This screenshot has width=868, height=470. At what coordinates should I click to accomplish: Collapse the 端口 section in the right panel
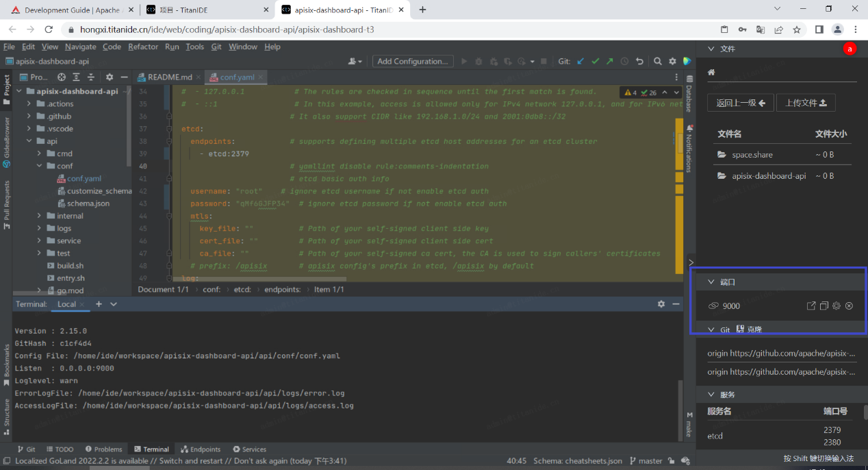tap(711, 282)
